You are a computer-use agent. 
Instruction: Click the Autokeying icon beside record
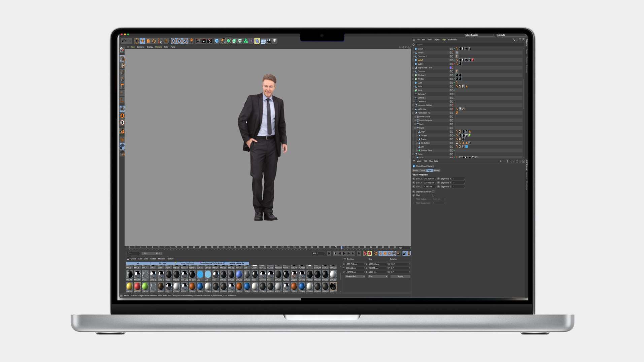(x=370, y=254)
